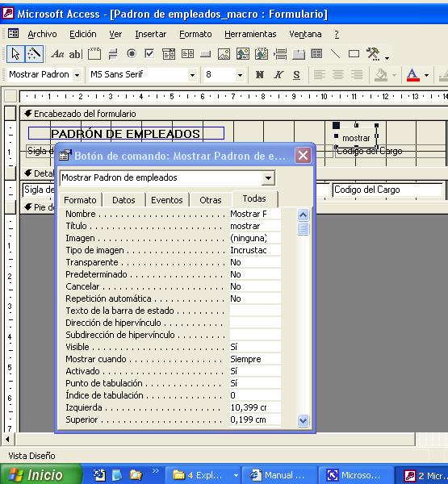Apply the fill/background color bucket

click(381, 75)
